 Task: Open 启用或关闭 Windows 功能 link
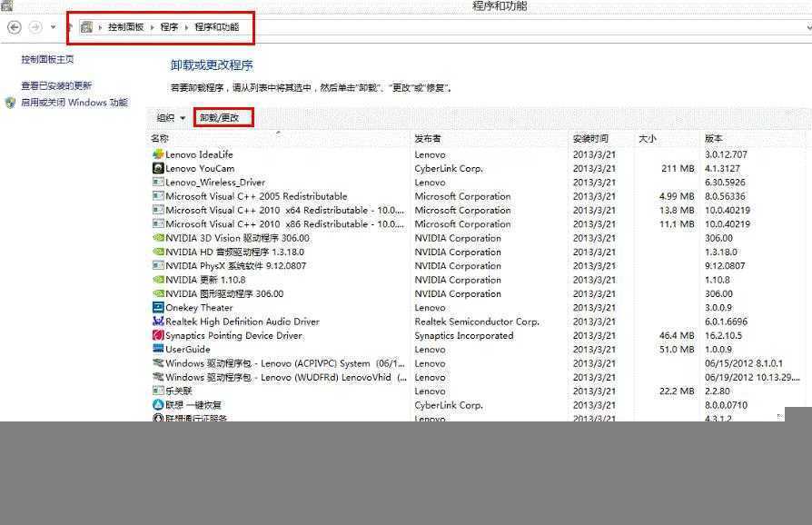[74, 103]
